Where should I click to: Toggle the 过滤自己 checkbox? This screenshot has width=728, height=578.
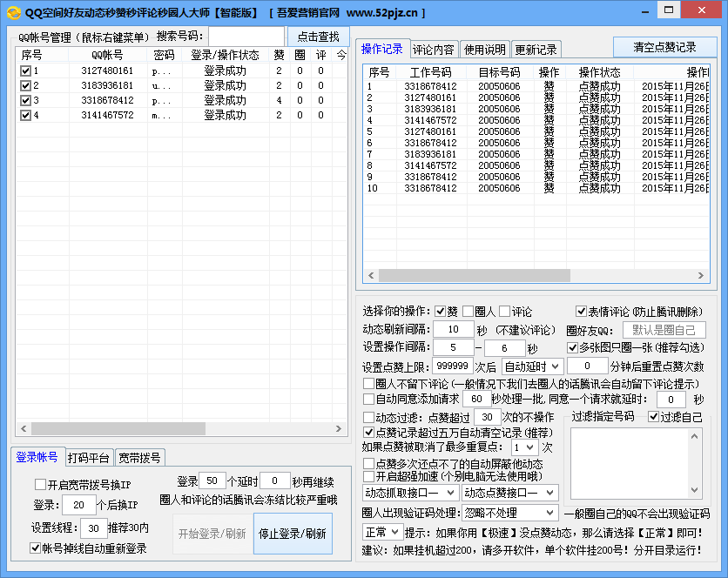click(653, 417)
